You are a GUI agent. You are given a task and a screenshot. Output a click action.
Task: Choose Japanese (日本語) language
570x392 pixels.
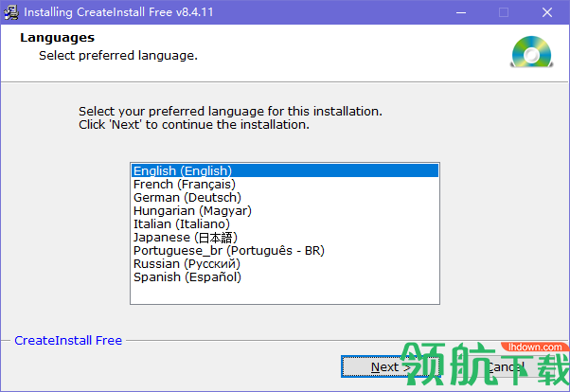pos(285,237)
